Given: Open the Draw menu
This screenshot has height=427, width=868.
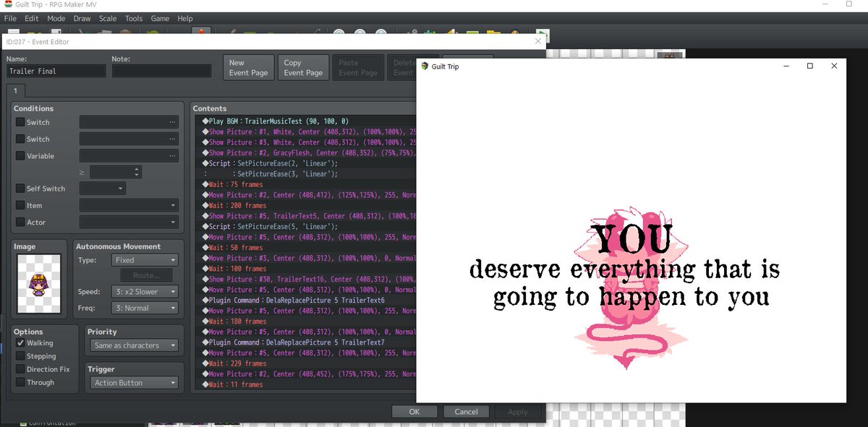Looking at the screenshot, I should click(x=82, y=18).
